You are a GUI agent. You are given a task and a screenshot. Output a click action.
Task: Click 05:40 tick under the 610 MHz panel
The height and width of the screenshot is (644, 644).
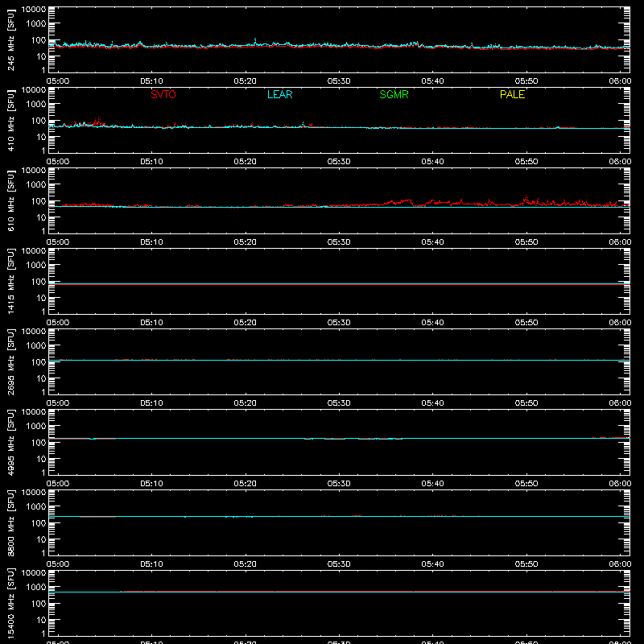(x=432, y=242)
